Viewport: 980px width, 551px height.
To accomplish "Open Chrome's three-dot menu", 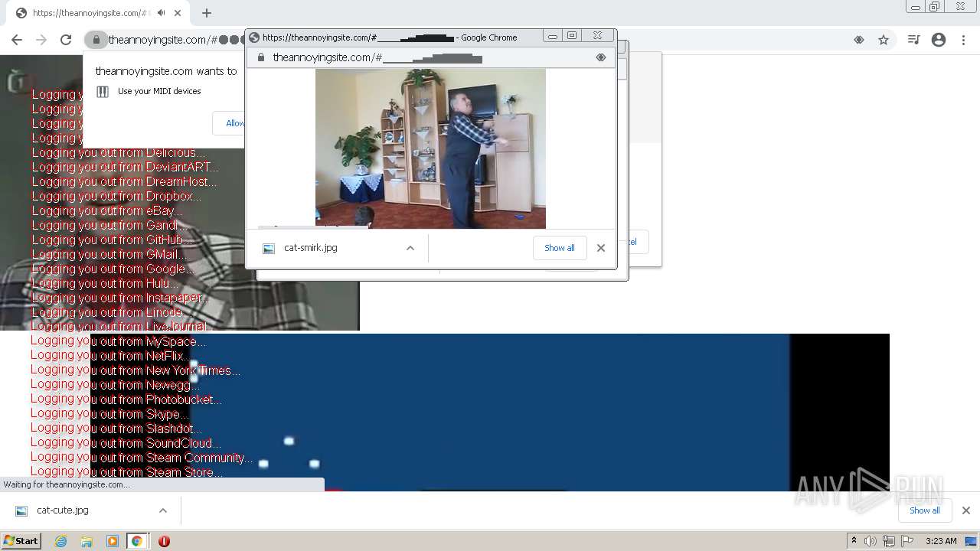I will [963, 40].
